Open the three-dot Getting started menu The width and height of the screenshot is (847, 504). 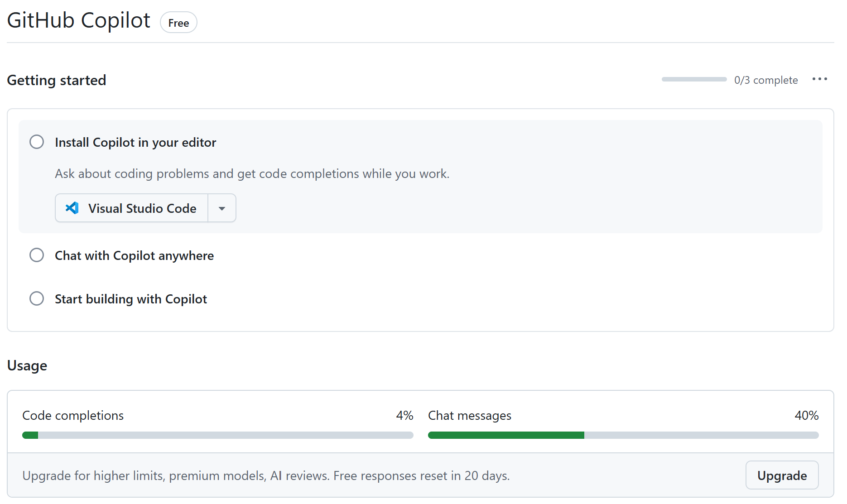tap(819, 79)
